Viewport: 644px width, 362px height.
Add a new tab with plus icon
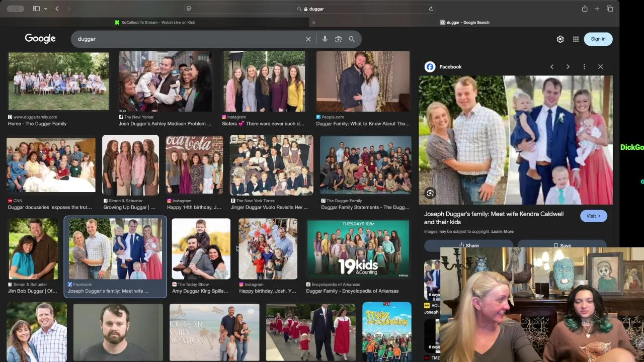(x=597, y=9)
